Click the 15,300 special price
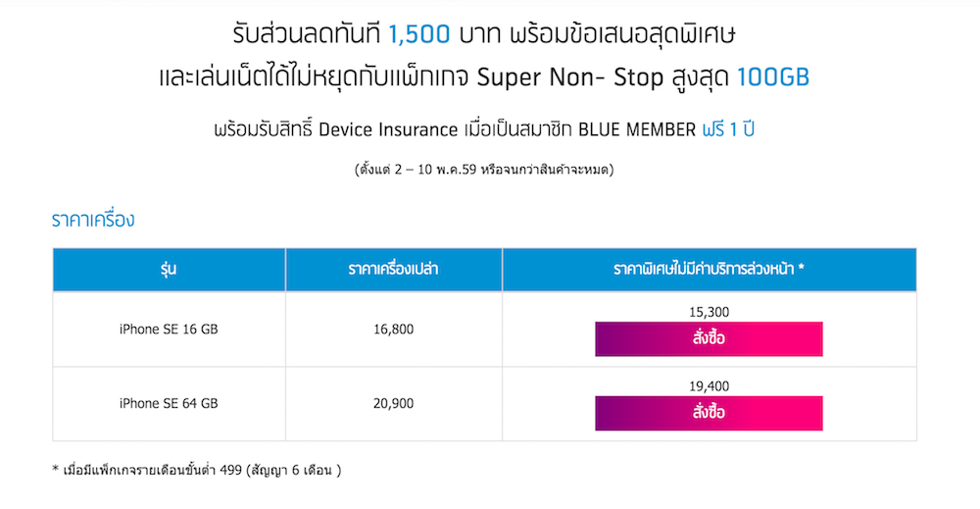The image size is (980, 509). [x=709, y=313]
